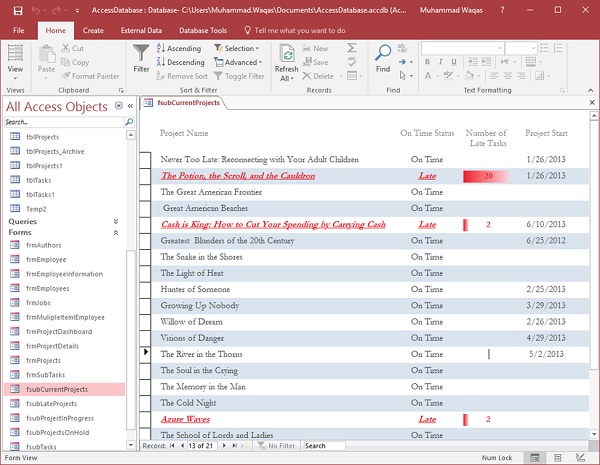The width and height of the screenshot is (600, 465).
Task: Collapse the Forms group in navigation pane
Action: click(x=116, y=232)
